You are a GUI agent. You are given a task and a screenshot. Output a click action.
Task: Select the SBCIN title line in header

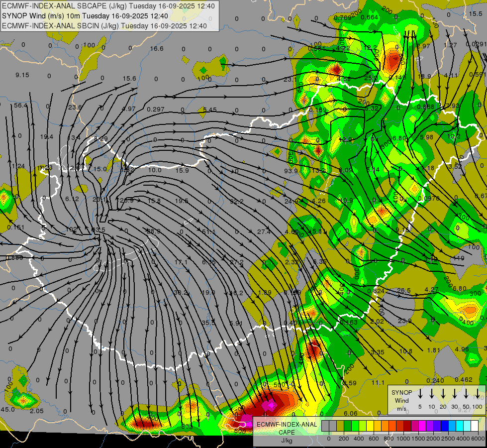point(104,26)
